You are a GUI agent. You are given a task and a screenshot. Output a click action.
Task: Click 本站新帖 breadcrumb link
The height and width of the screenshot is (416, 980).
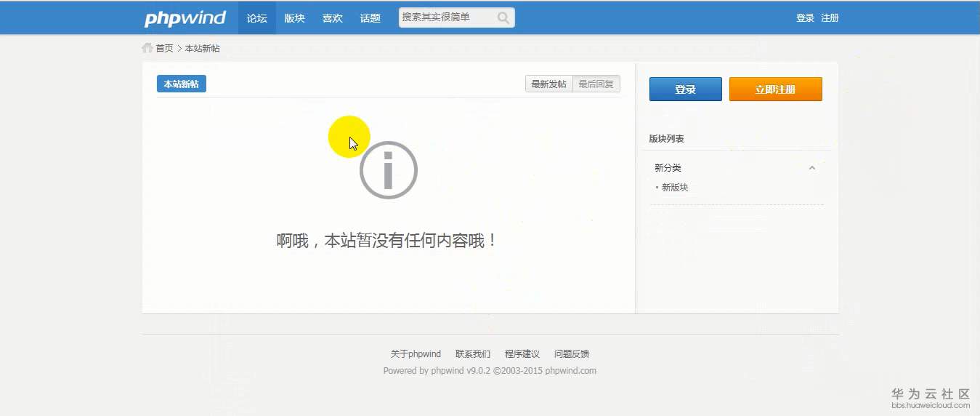click(203, 49)
